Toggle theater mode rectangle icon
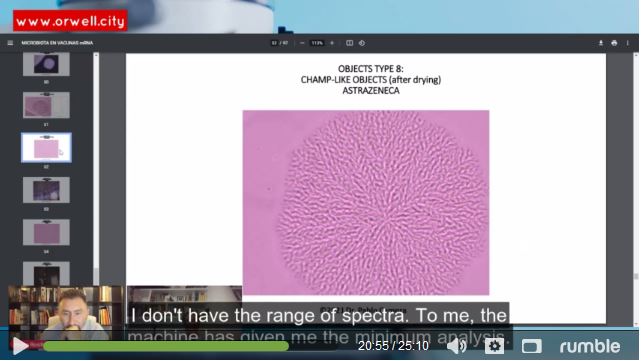This screenshot has width=641, height=361. click(531, 346)
